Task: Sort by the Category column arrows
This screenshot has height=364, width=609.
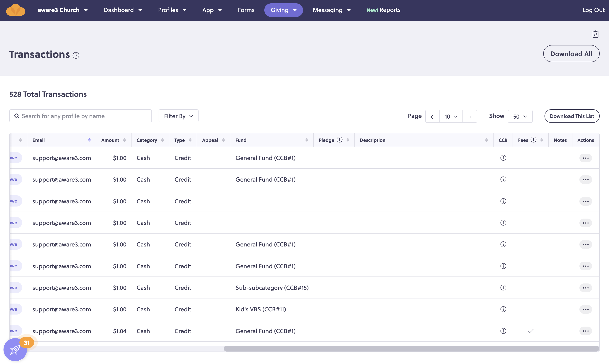Action: (162, 140)
